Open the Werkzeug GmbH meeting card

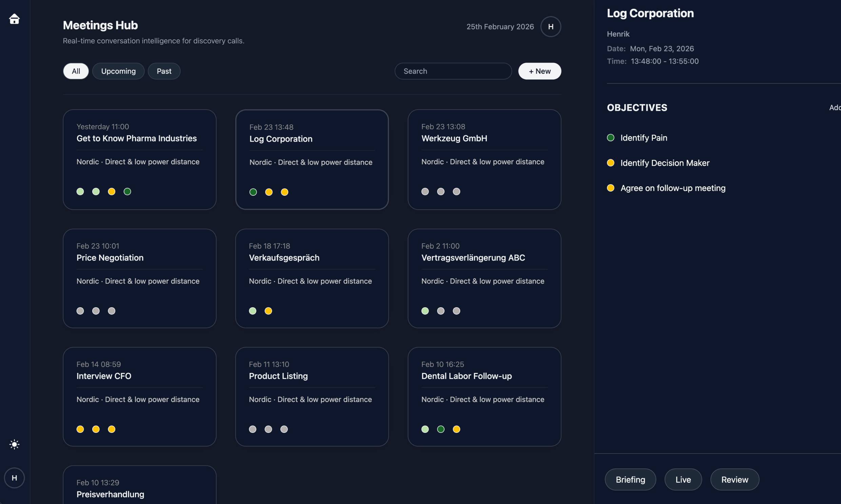(484, 159)
